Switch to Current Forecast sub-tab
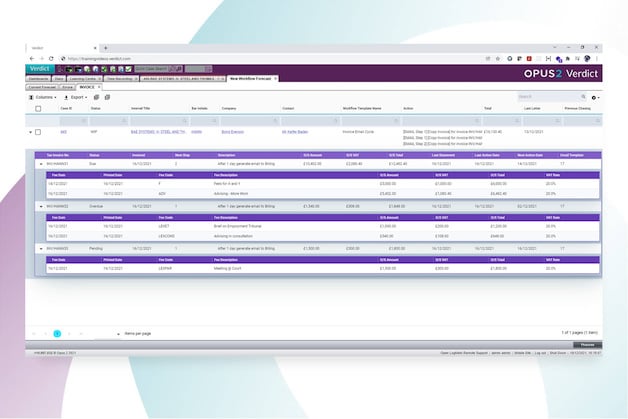Viewport: 628px width, 419px height. tap(42, 87)
